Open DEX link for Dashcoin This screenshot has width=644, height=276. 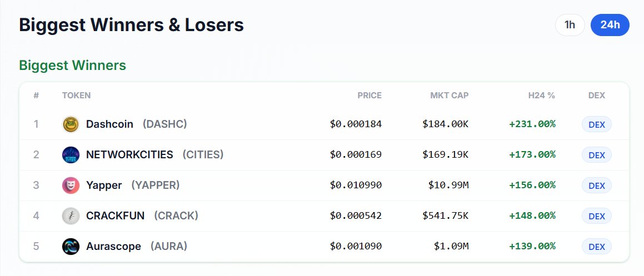596,124
